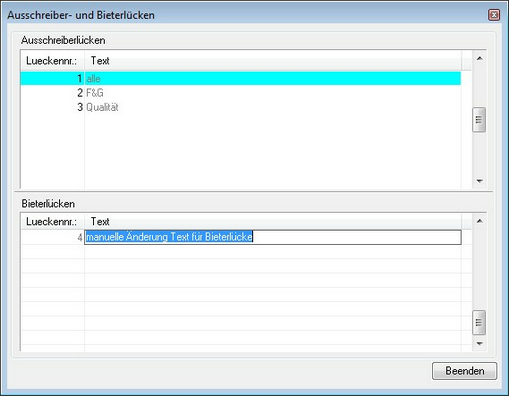Image resolution: width=509 pixels, height=396 pixels.
Task: Click Lueckennr. 4 cell in Bieterlücken
Action: 52,237
